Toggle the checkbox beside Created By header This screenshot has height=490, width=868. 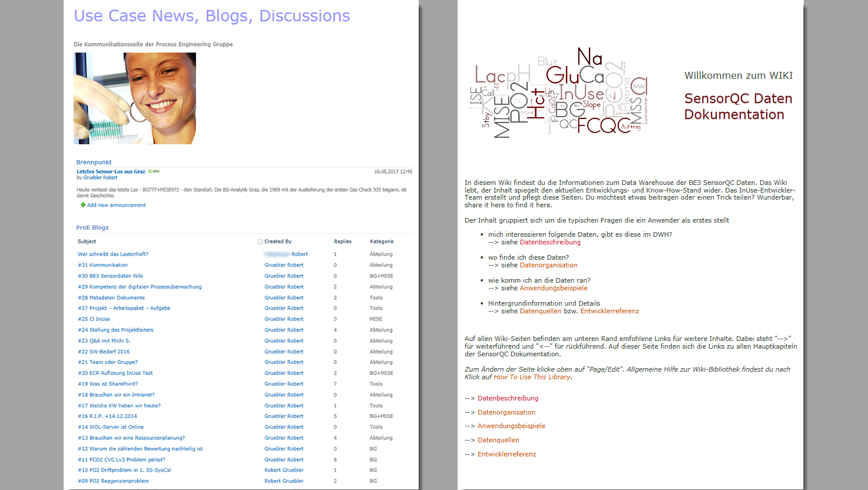pos(260,241)
